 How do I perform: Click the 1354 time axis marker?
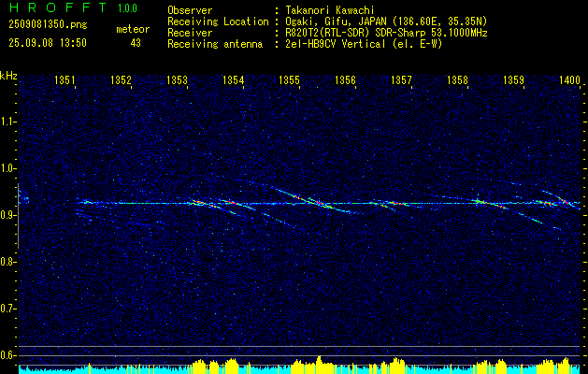(x=233, y=79)
